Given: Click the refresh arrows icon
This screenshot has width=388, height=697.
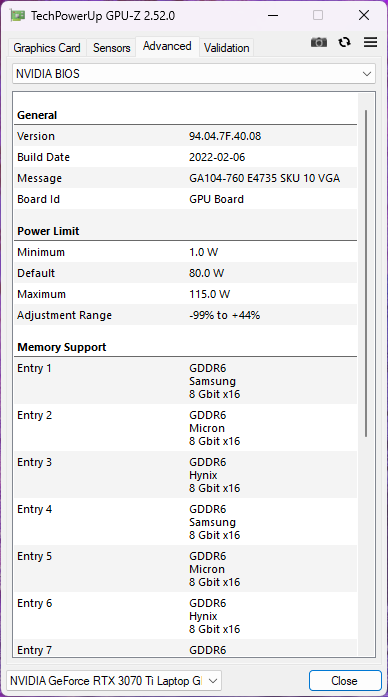Looking at the screenshot, I should coord(344,42).
